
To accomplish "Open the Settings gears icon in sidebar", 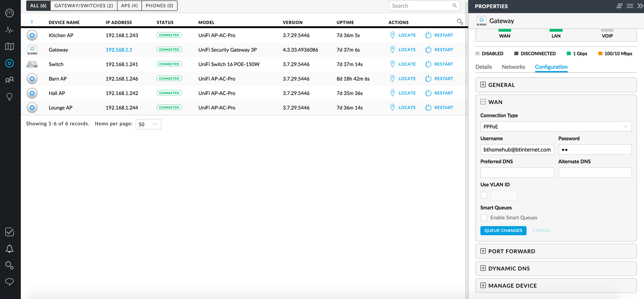I will click(9, 265).
